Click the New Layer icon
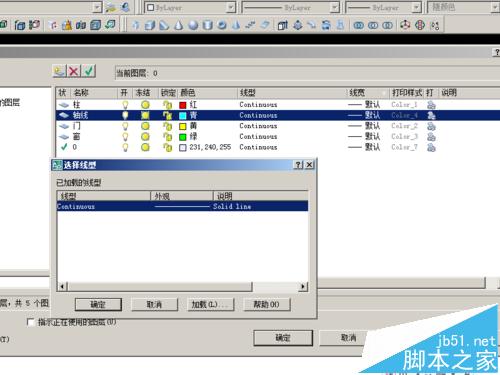 60,71
